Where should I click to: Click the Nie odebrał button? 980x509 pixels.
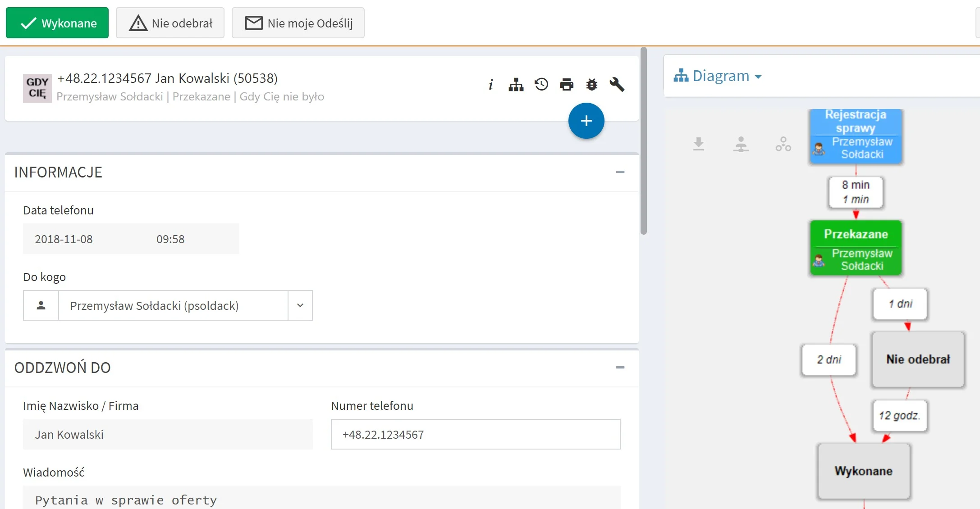point(170,23)
